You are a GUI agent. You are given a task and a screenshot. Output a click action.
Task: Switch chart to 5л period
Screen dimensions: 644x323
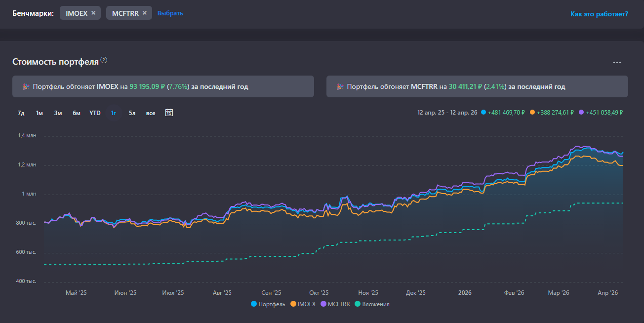pyautogui.click(x=132, y=113)
